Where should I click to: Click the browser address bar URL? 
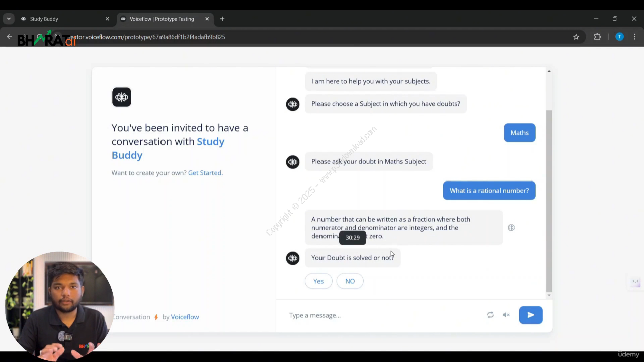(x=147, y=37)
